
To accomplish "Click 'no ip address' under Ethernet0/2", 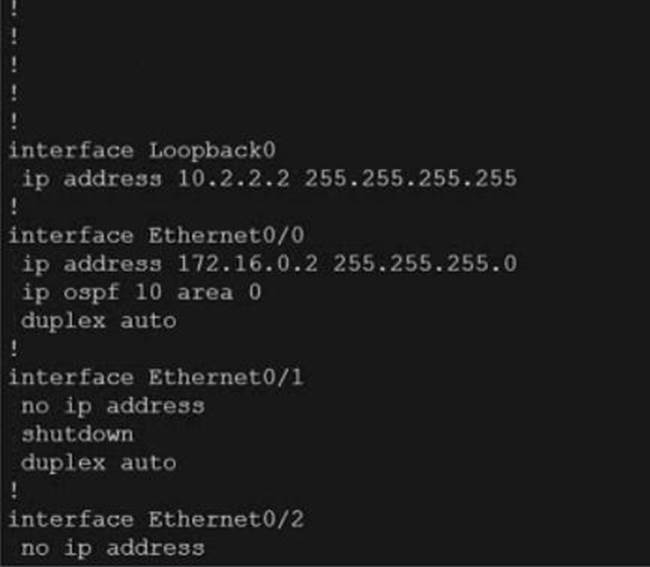I will click(112, 548).
